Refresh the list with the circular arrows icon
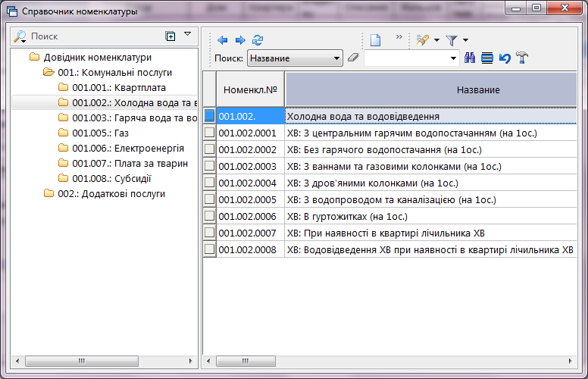Screen dimensions: 588x379 [x=258, y=40]
